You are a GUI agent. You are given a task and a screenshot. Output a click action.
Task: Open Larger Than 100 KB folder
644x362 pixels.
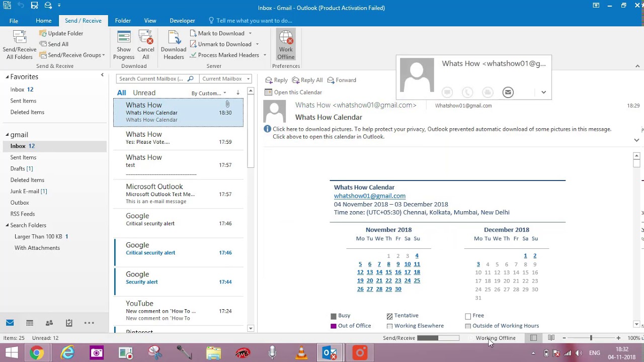pos(41,237)
